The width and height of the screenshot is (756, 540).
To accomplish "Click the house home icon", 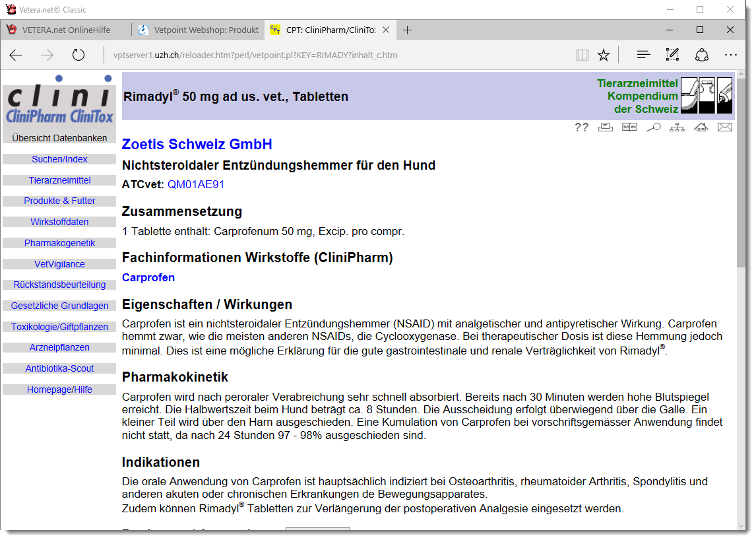I will [701, 127].
